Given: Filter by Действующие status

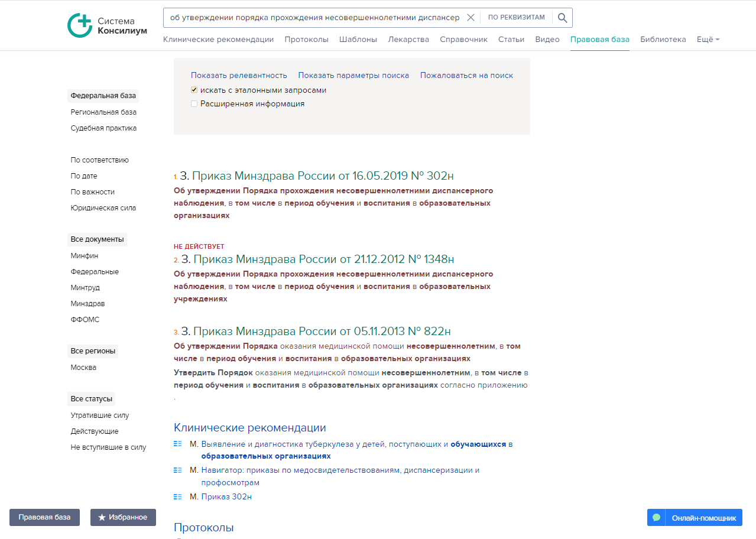Looking at the screenshot, I should (x=95, y=431).
